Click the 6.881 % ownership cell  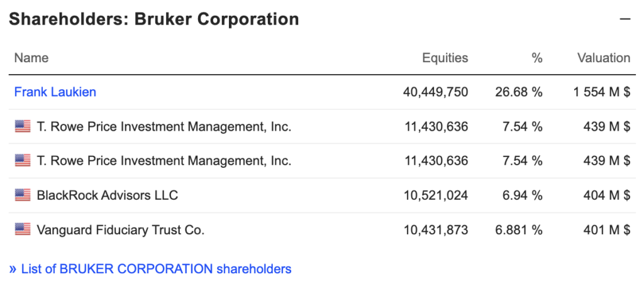pyautogui.click(x=519, y=230)
